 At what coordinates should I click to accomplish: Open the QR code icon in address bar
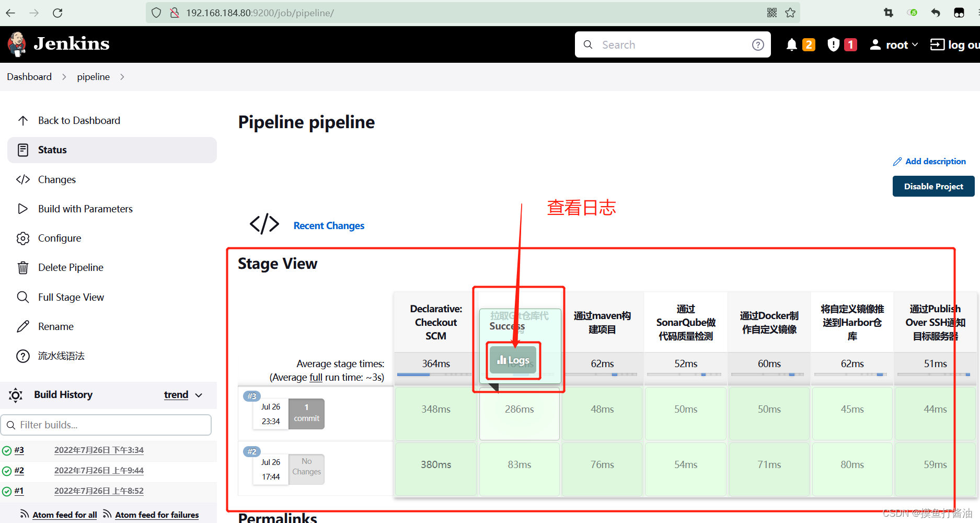click(772, 13)
